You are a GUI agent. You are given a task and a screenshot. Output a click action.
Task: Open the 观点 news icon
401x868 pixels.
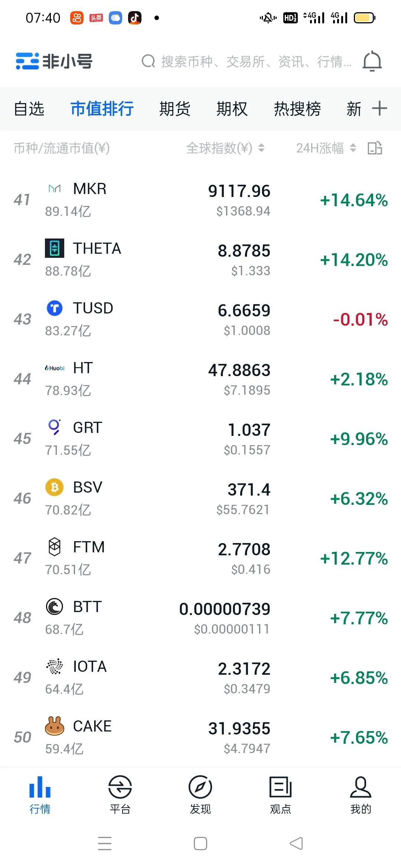[280, 787]
